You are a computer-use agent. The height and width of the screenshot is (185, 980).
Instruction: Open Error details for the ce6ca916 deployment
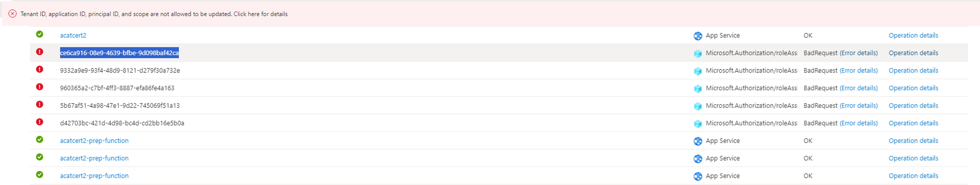tap(859, 53)
